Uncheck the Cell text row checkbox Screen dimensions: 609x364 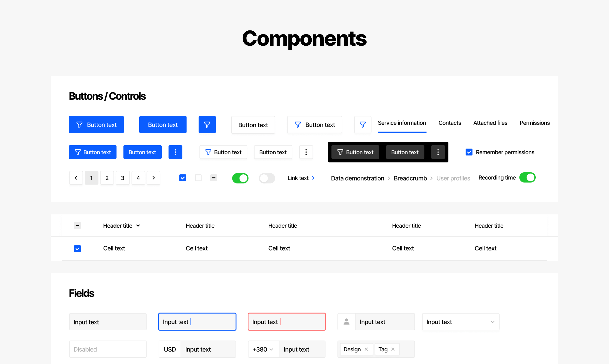(x=77, y=248)
